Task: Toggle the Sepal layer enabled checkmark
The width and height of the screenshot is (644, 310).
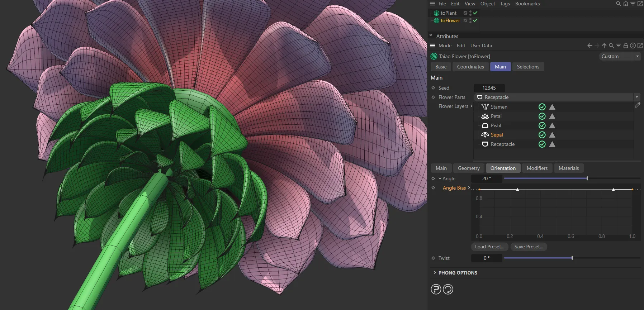Action: pos(542,135)
